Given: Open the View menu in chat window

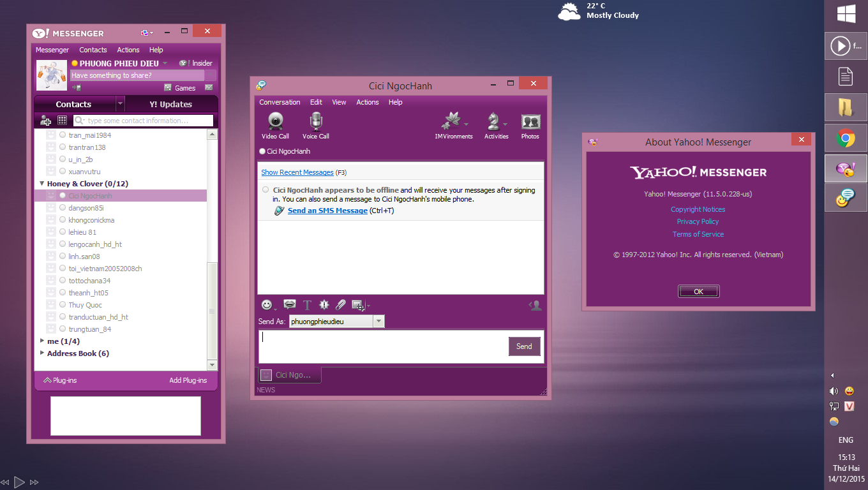Looking at the screenshot, I should pos(339,102).
